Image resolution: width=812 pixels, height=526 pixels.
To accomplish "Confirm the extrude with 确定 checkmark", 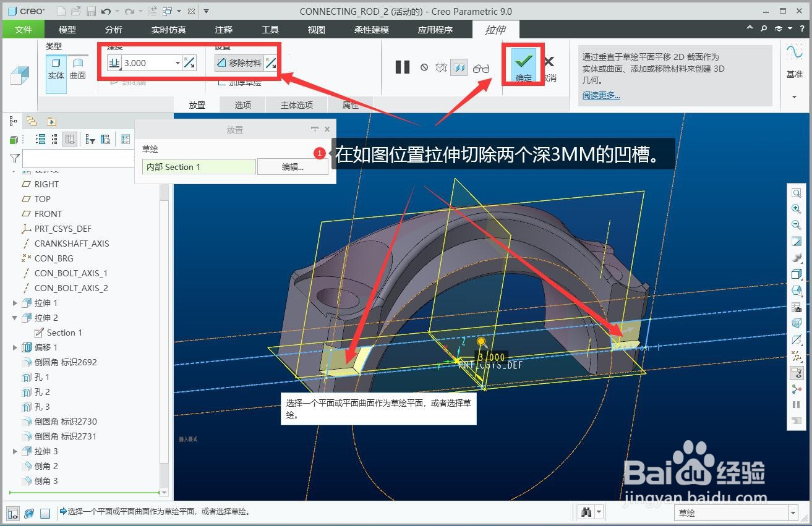I will coord(524,66).
